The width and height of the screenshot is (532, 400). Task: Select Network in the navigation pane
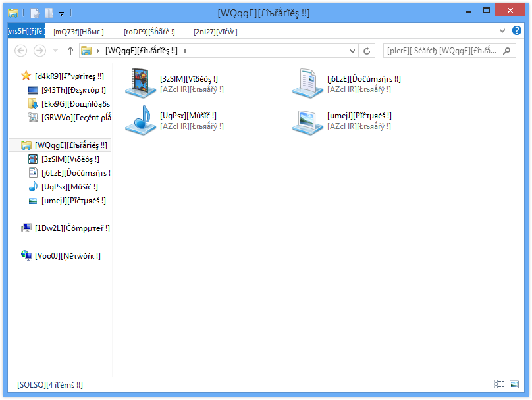tap(61, 256)
